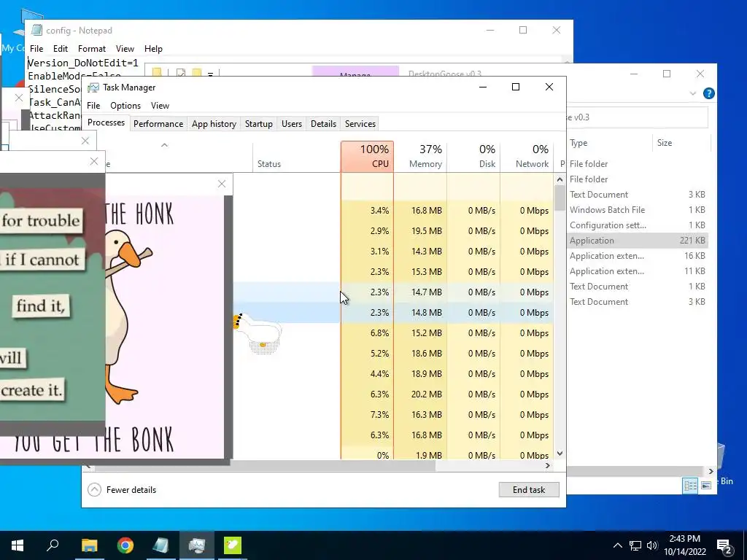
Task: Open the Edit menu in Notepad
Action: click(x=60, y=49)
